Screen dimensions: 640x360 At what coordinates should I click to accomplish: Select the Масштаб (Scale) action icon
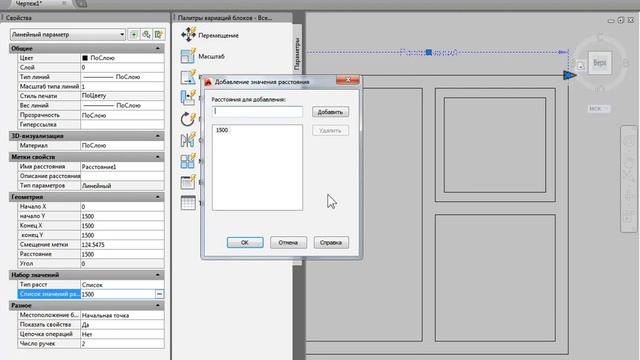pos(188,56)
